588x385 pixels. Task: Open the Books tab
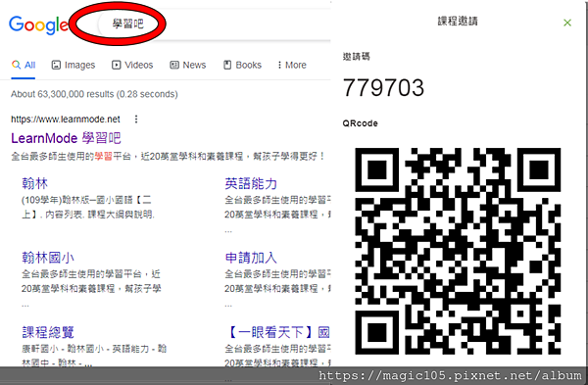coord(242,66)
